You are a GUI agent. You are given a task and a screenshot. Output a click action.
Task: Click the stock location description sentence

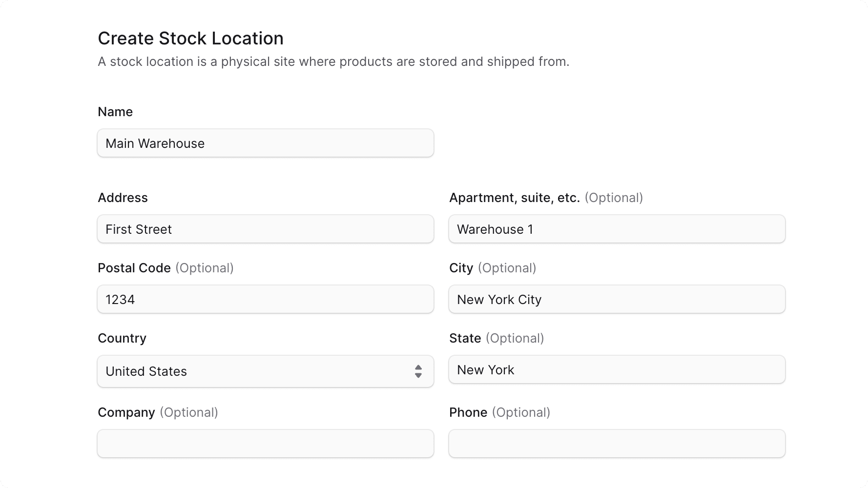[x=334, y=61]
